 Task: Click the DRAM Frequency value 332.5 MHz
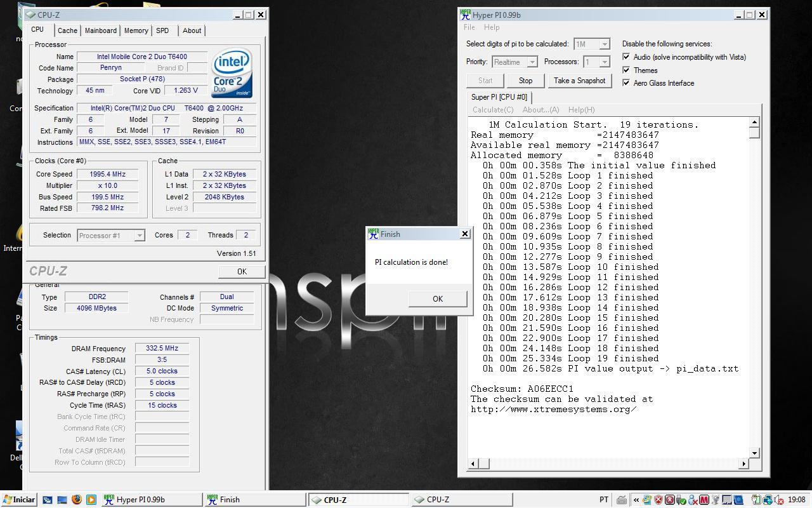tap(162, 348)
